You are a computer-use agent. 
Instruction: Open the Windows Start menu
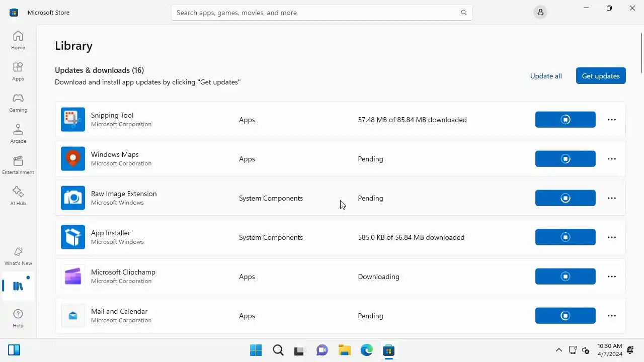click(256, 350)
